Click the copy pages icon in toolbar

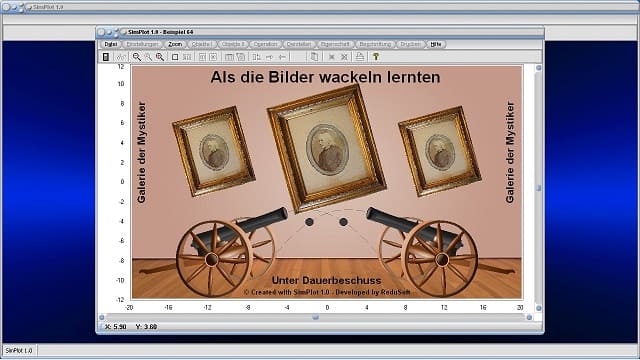point(314,57)
